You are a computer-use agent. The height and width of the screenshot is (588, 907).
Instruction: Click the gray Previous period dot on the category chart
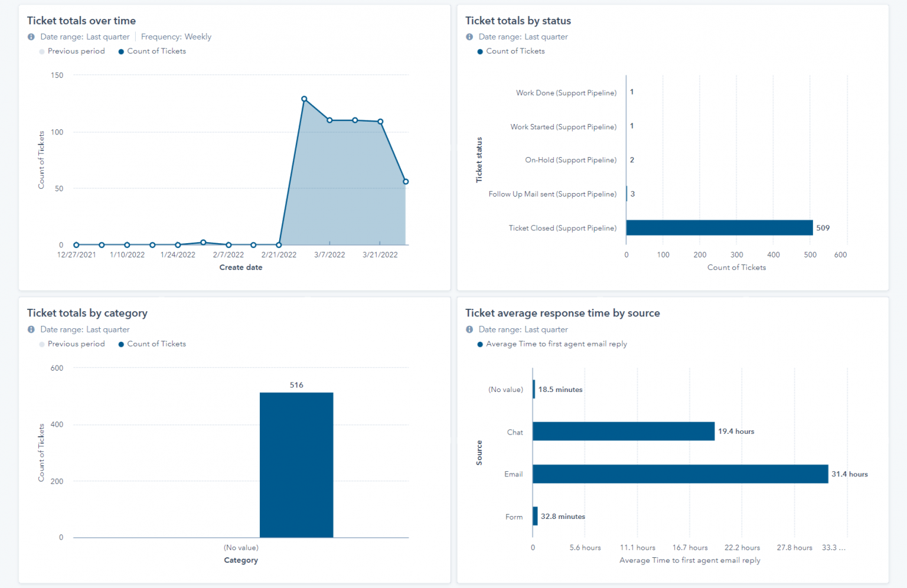coord(41,344)
